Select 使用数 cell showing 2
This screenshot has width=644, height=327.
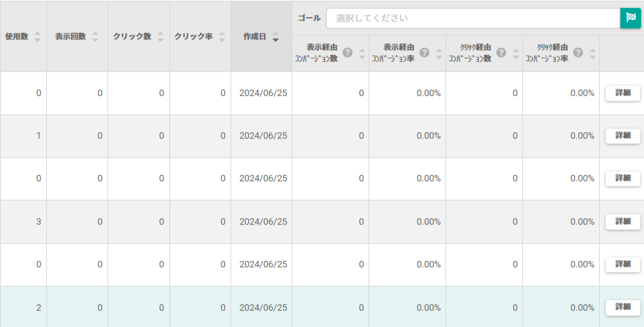pos(23,307)
